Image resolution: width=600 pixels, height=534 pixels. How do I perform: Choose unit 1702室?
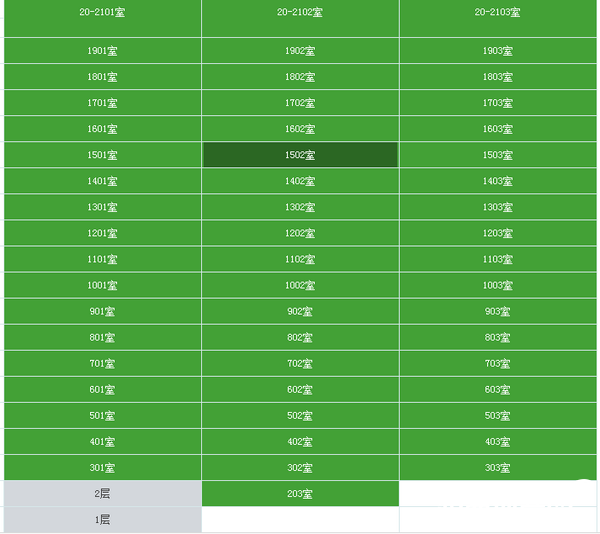point(300,103)
